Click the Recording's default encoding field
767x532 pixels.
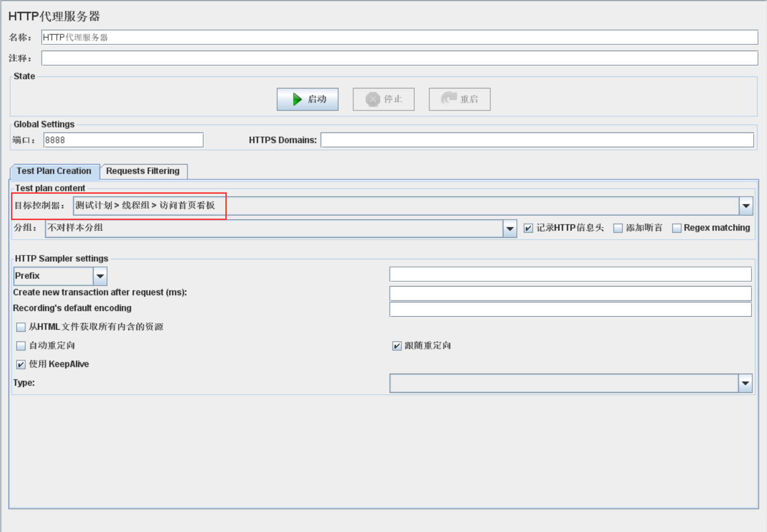tap(570, 310)
